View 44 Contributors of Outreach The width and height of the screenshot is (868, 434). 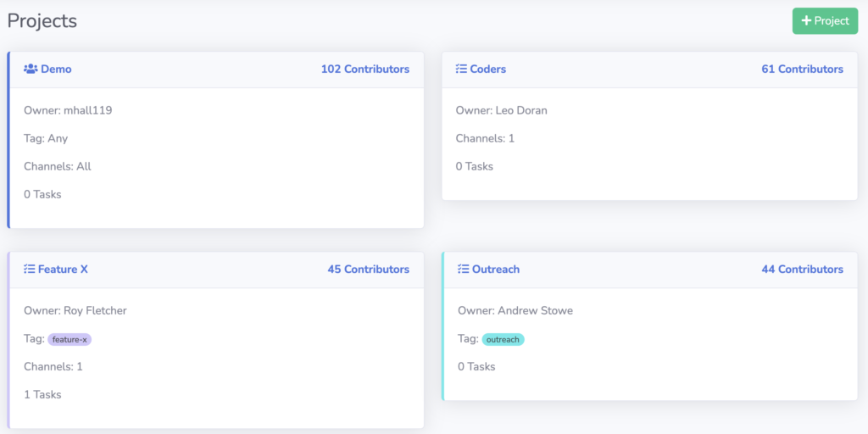coord(802,269)
